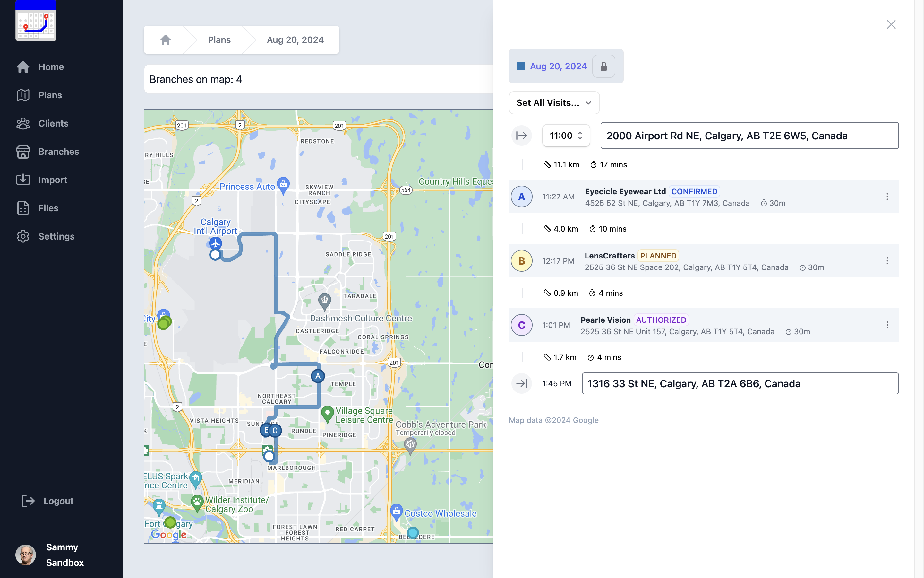Click the AUTHORIZED status badge
Image resolution: width=924 pixels, height=578 pixels.
(x=661, y=320)
